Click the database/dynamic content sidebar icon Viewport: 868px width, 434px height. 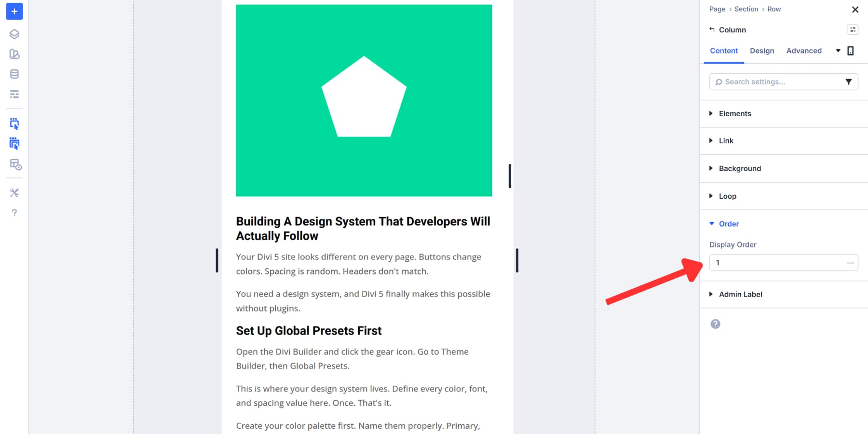click(14, 74)
